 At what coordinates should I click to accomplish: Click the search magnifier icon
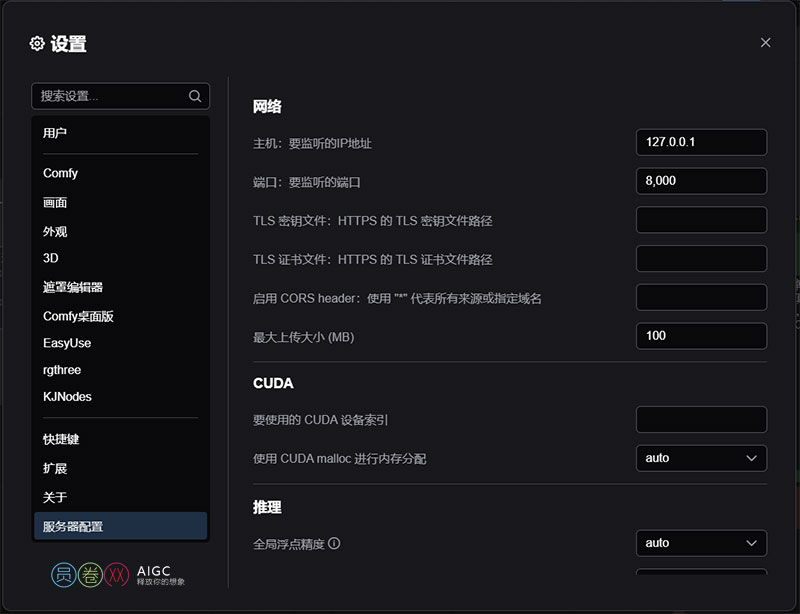[x=195, y=96]
